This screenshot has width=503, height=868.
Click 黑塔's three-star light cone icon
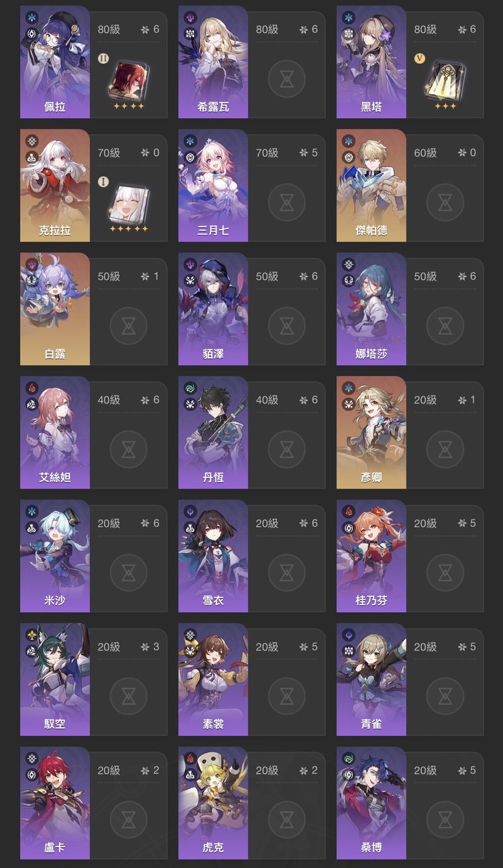click(445, 79)
